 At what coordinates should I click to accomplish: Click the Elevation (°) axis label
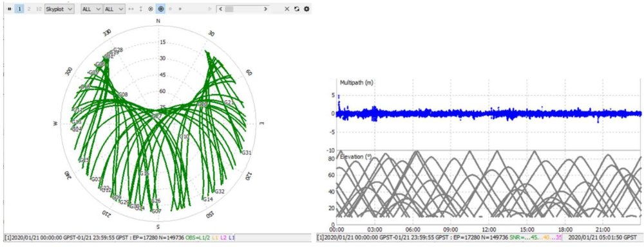[355, 156]
